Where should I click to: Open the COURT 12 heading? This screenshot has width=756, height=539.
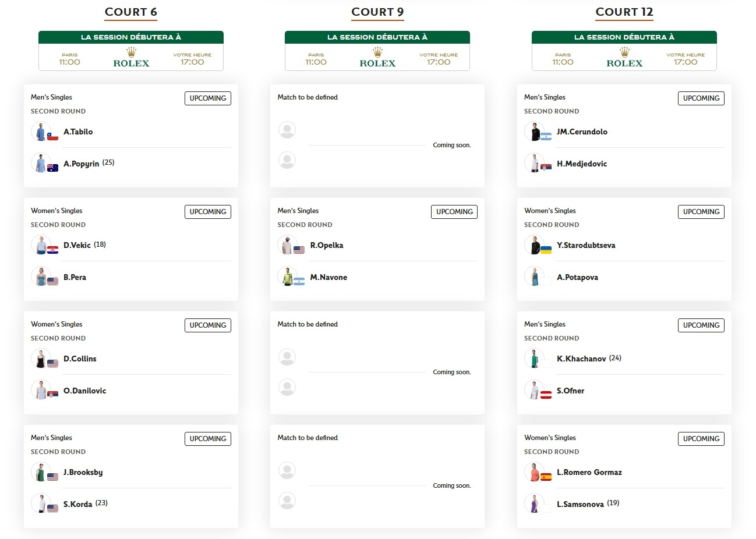[624, 12]
